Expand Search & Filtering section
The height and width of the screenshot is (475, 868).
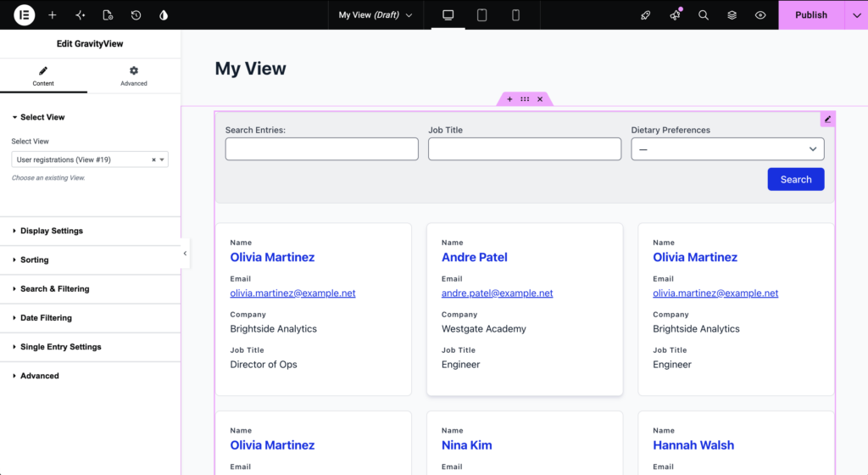click(x=90, y=288)
